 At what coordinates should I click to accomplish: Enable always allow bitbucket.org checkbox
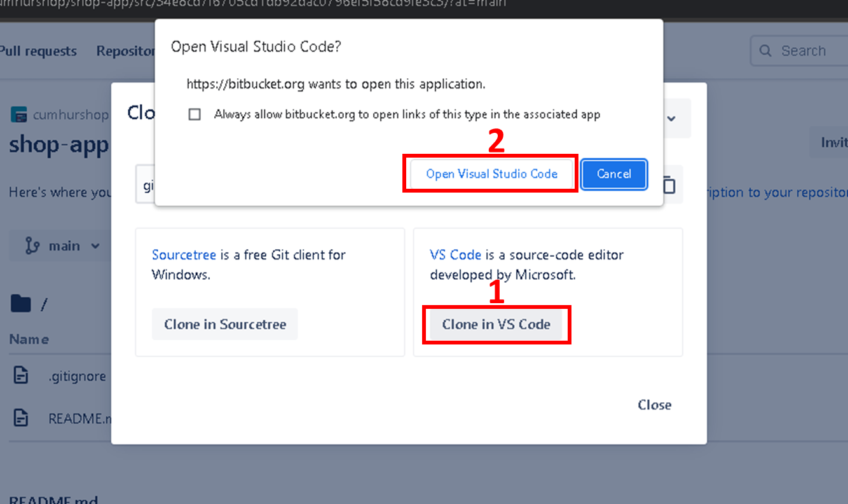click(x=195, y=114)
